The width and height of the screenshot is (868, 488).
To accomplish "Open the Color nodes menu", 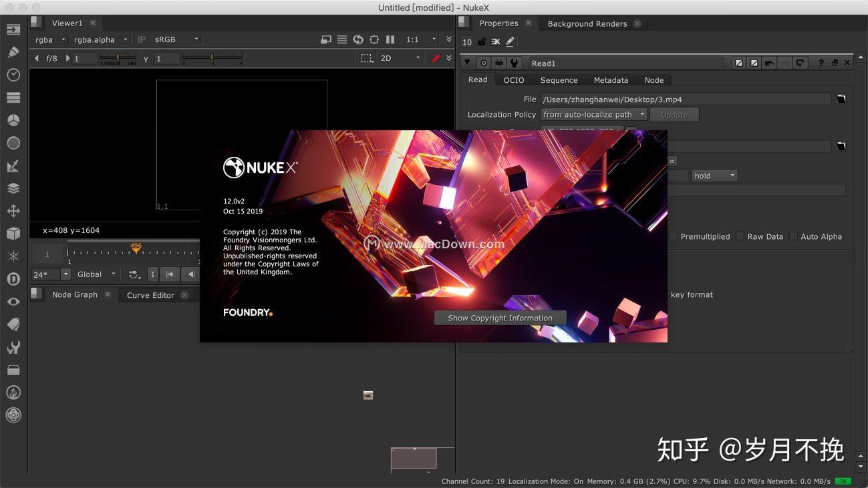I will (13, 120).
